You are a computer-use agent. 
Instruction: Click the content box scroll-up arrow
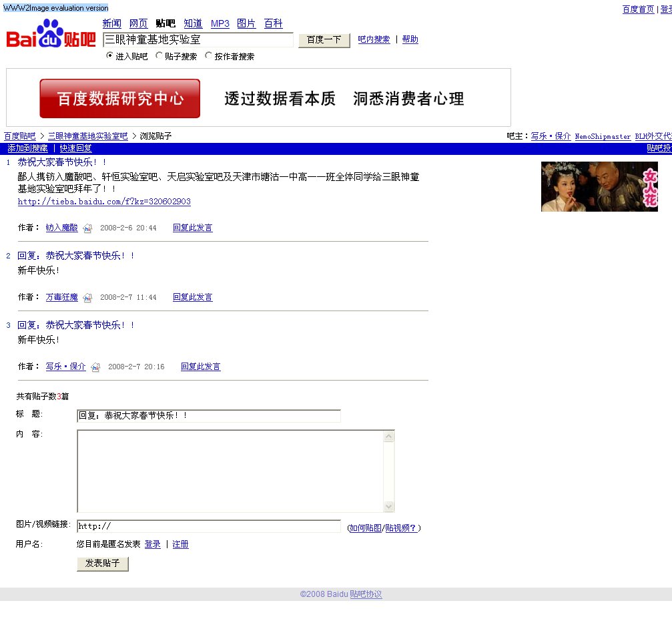pyautogui.click(x=389, y=437)
